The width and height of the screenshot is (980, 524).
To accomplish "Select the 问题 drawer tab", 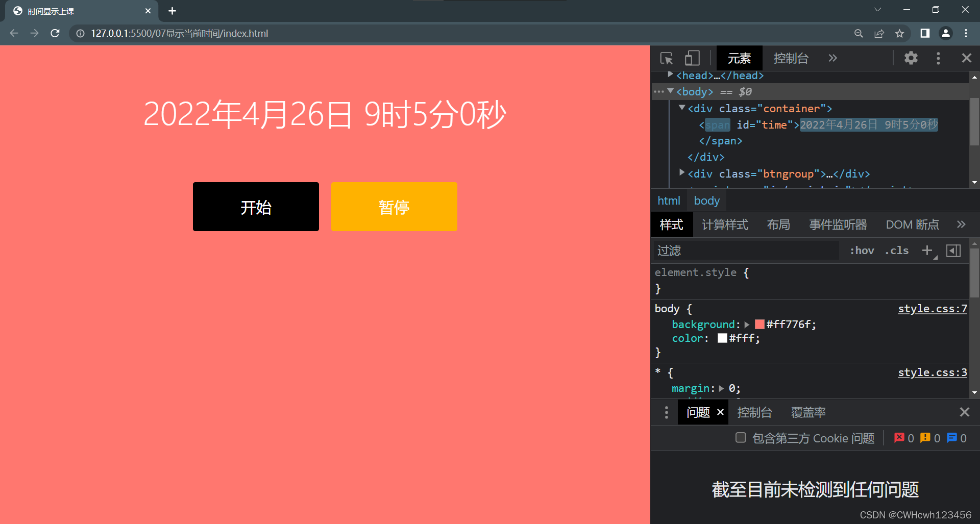I will 698,412.
